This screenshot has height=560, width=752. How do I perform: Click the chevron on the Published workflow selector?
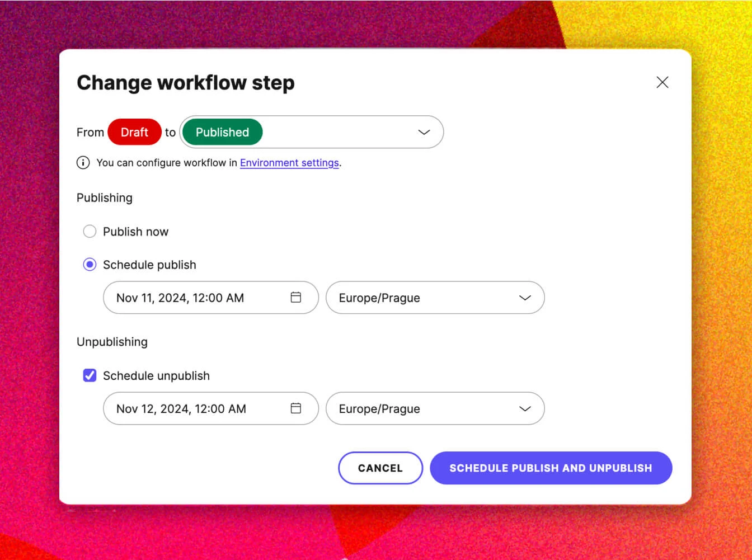(x=423, y=132)
